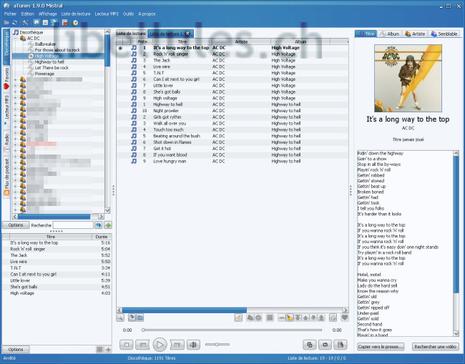Open the A propos menu
Screen dimensions: 465x364
pyautogui.click(x=147, y=14)
